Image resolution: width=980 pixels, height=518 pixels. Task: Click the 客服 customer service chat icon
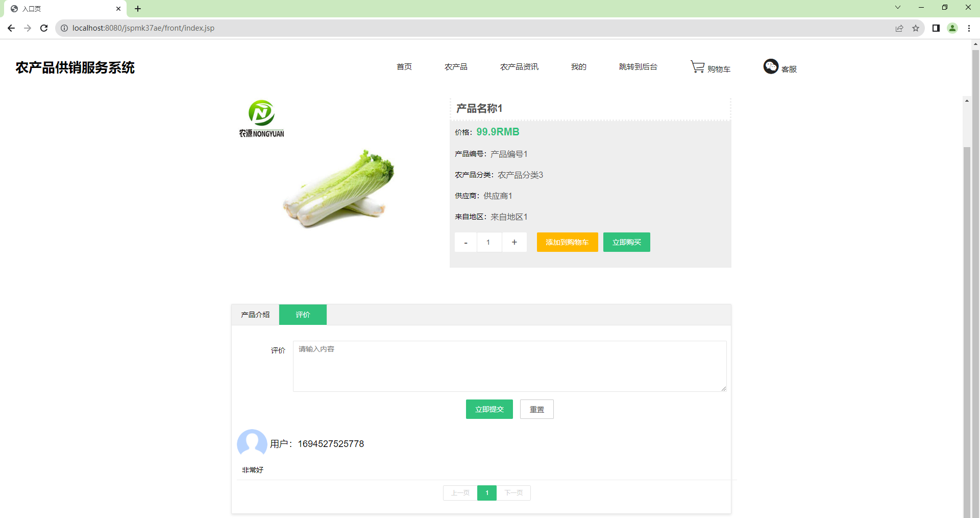pyautogui.click(x=771, y=66)
